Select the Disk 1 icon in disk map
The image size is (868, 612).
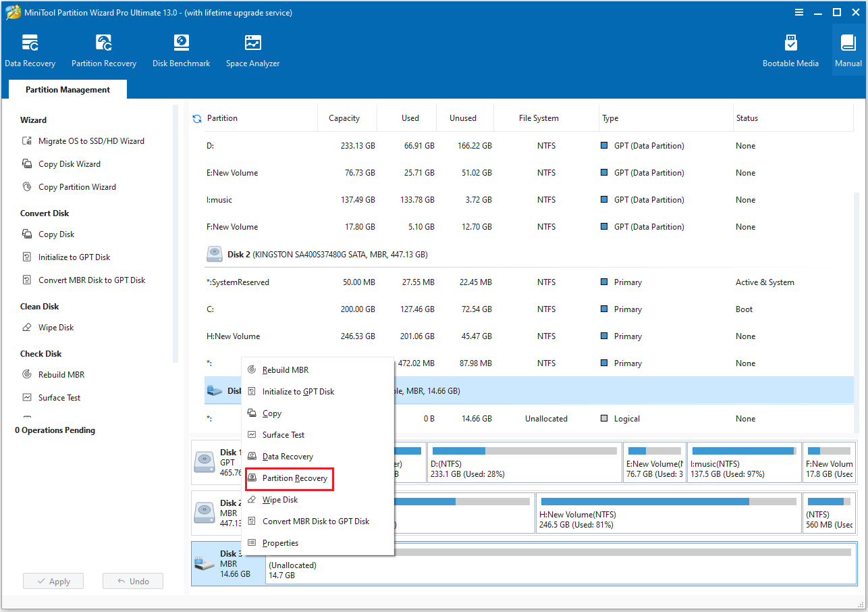(205, 462)
